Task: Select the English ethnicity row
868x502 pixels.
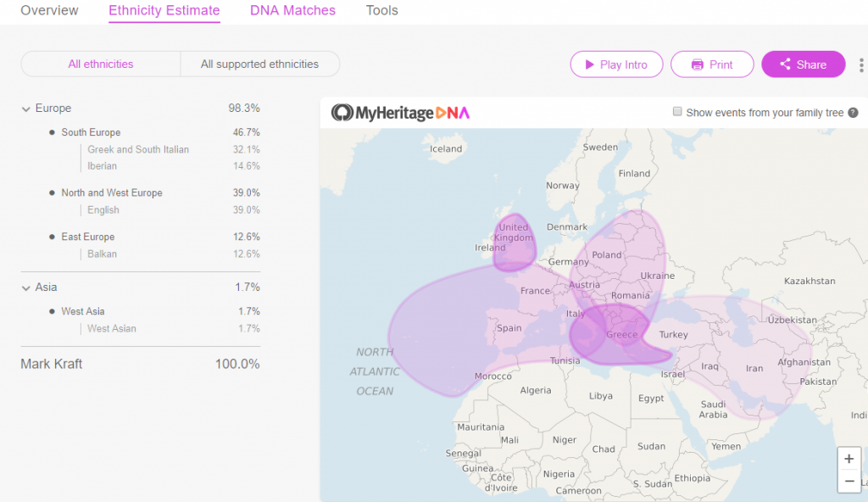Action: pyautogui.click(x=173, y=210)
